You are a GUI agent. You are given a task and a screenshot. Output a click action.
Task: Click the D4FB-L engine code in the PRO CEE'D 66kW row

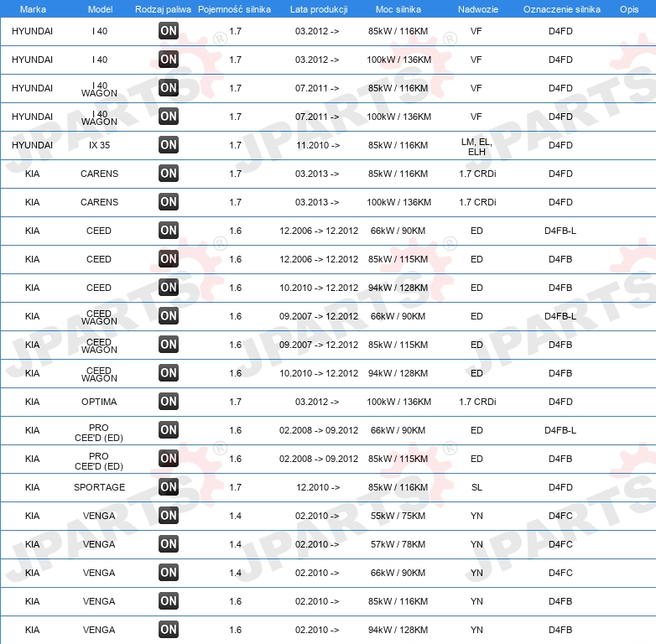[560, 430]
